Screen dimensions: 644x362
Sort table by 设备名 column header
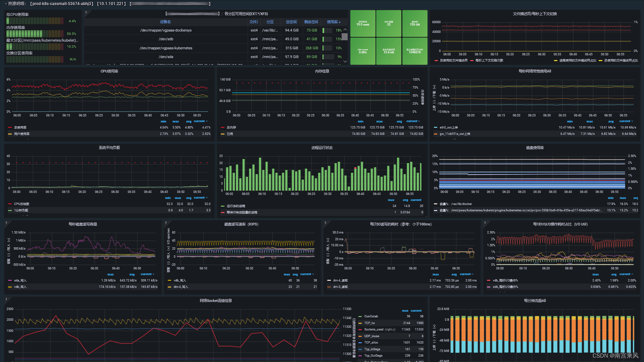pos(165,22)
